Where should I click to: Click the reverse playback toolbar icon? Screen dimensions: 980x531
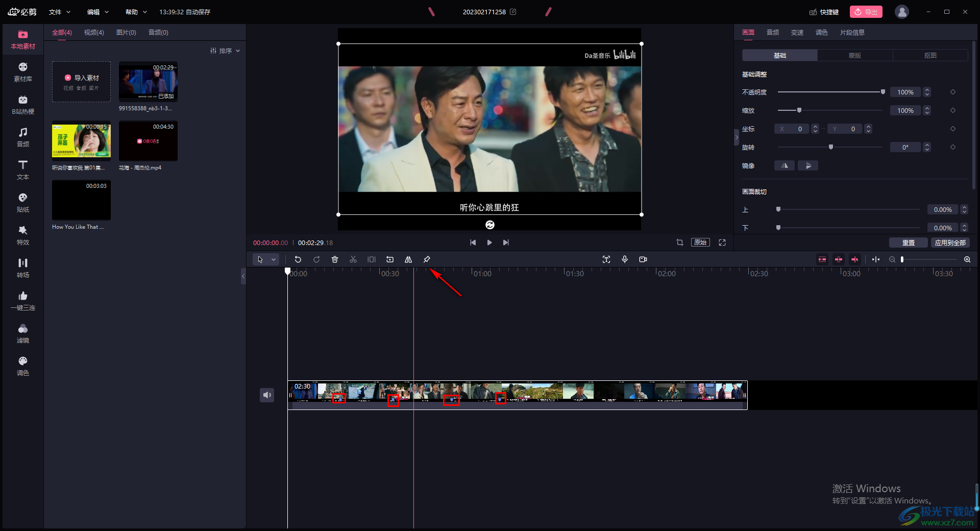[390, 259]
